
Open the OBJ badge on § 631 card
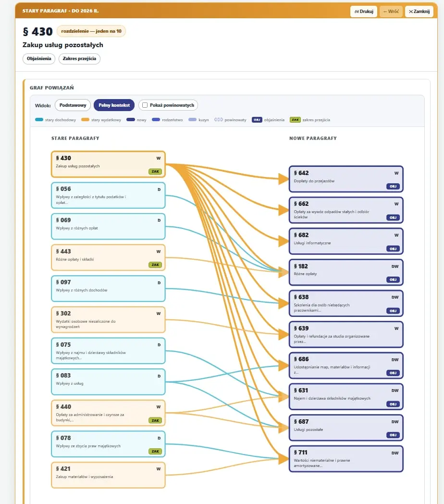[393, 404]
